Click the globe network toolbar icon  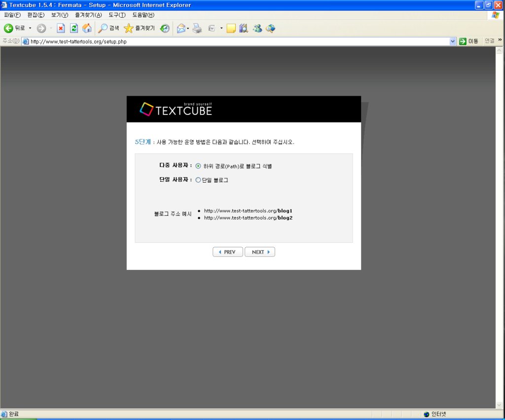tap(270, 28)
